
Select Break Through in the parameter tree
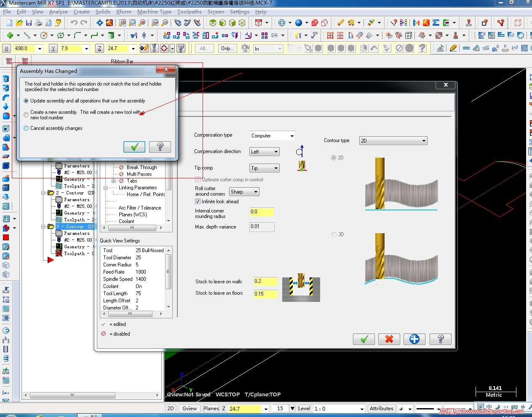(142, 167)
